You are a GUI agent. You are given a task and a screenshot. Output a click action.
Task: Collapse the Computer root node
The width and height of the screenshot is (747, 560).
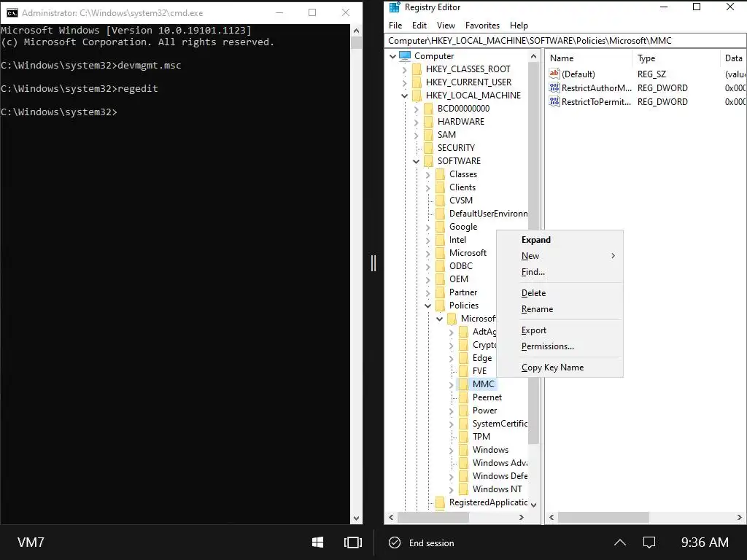392,56
